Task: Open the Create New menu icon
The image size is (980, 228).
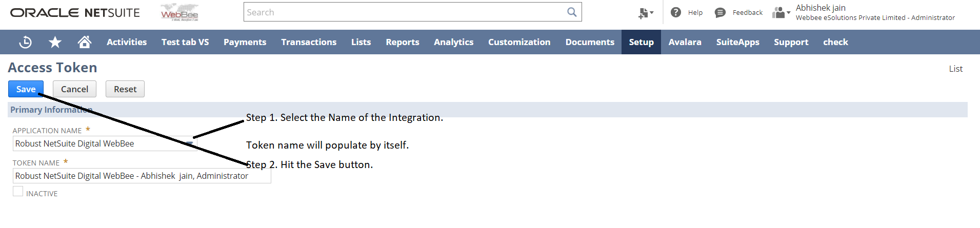Action: point(646,13)
